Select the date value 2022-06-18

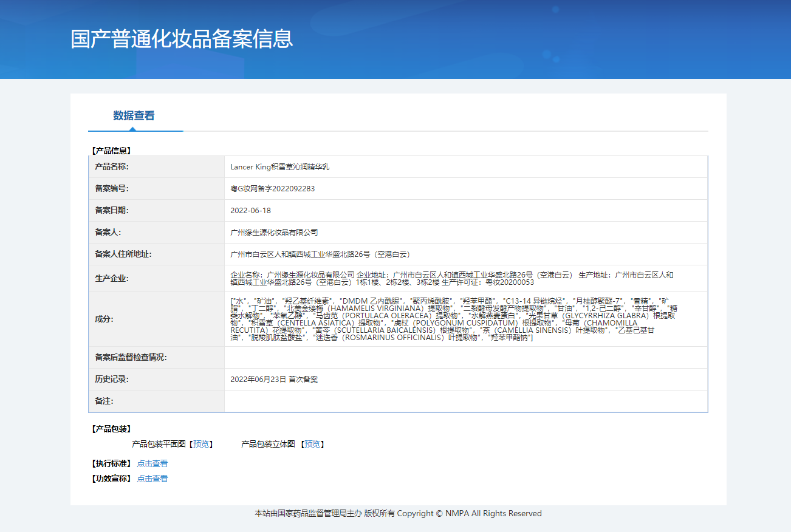(x=251, y=210)
